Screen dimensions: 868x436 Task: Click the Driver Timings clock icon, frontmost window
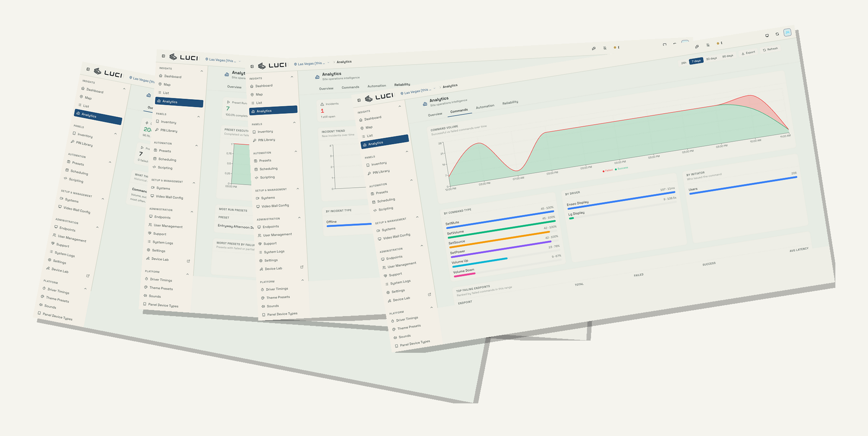pos(392,321)
